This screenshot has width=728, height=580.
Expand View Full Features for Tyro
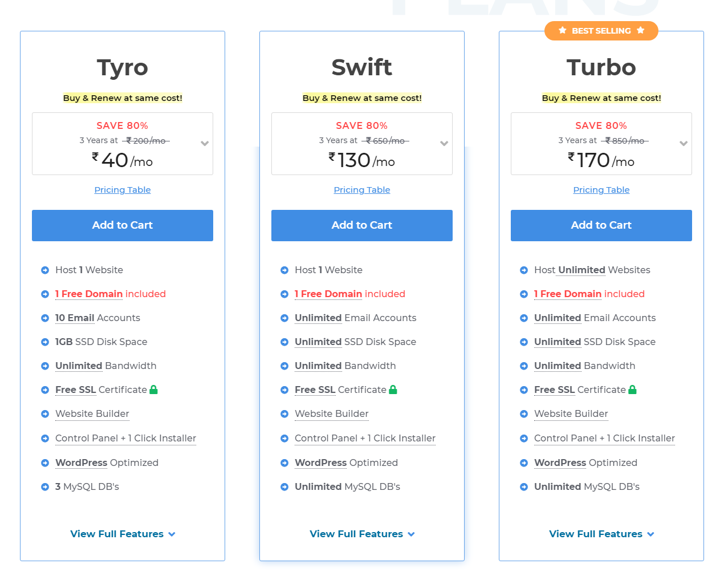click(x=123, y=534)
